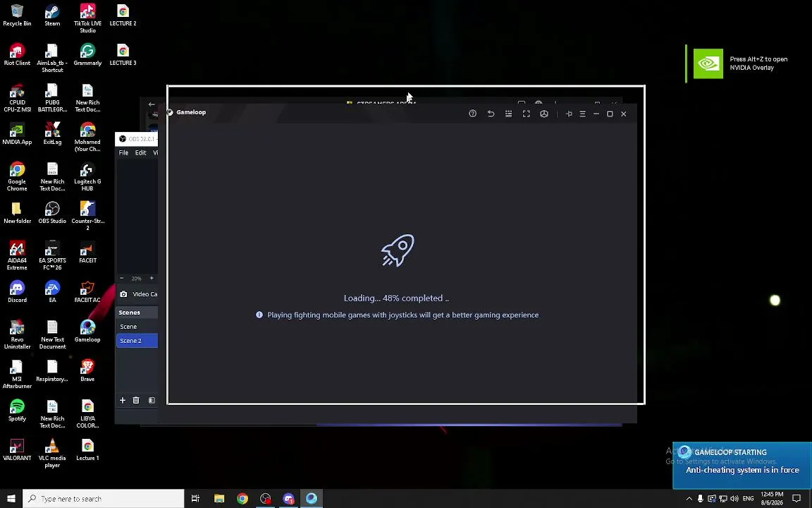Open Gameloop user center icon
Image resolution: width=812 pixels, height=508 pixels.
[543, 114]
